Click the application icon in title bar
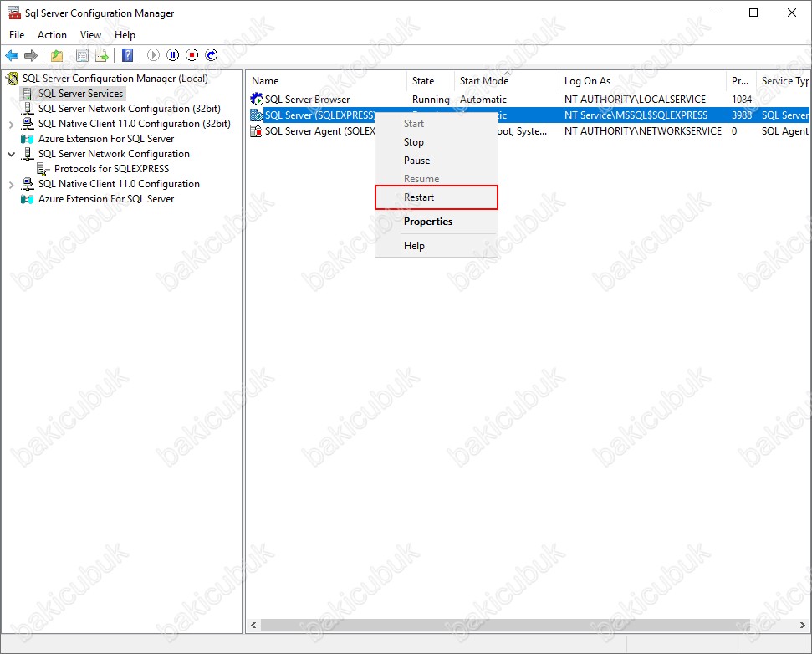The width and height of the screenshot is (812, 654). click(14, 13)
